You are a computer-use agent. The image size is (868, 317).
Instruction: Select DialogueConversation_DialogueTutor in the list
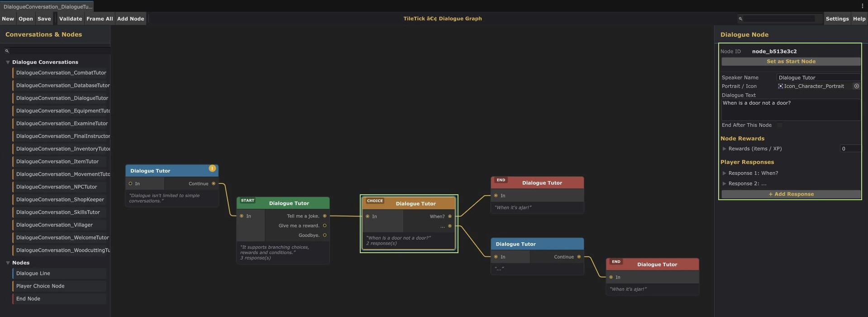coord(61,98)
